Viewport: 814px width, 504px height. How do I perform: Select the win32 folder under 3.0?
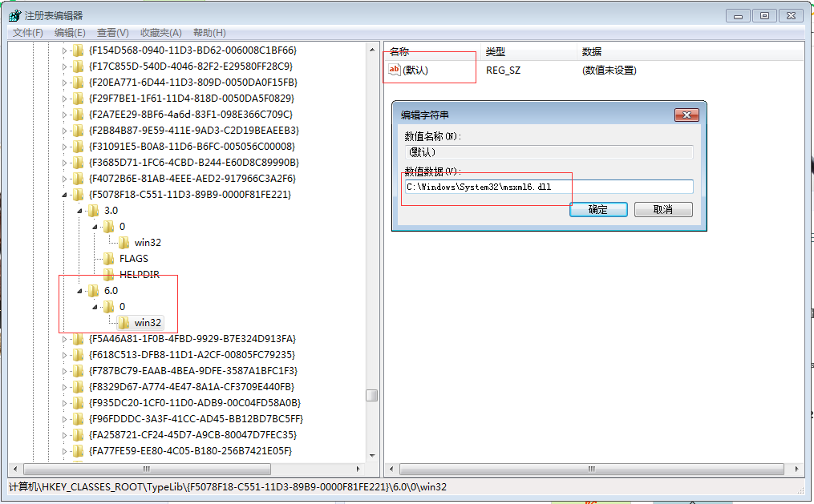[123, 242]
